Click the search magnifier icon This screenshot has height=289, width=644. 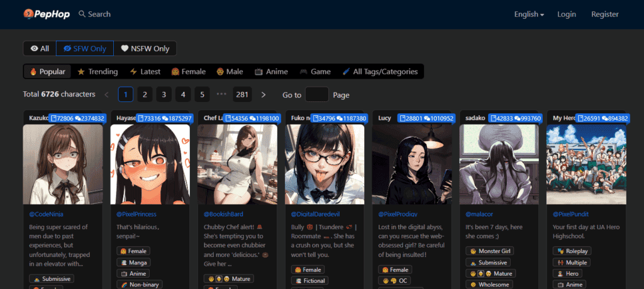coord(82,14)
